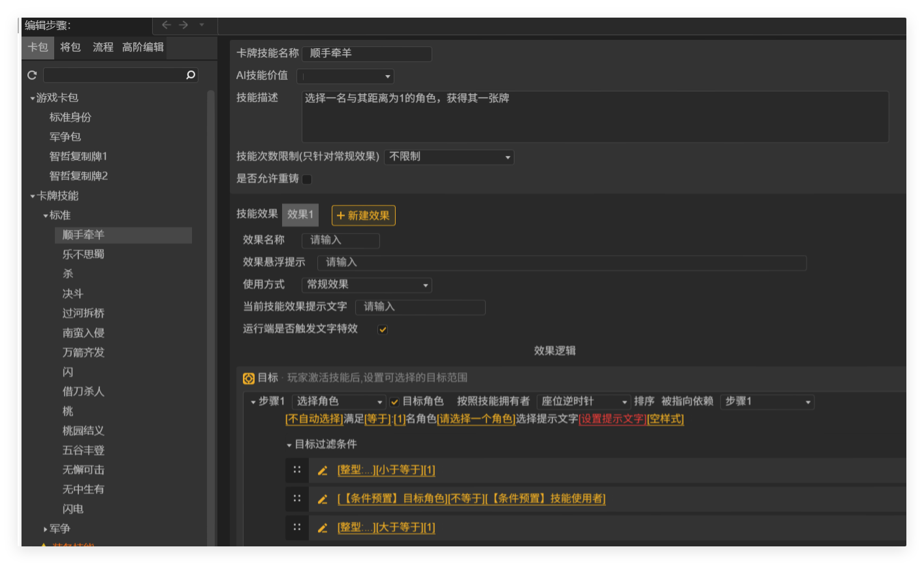The height and width of the screenshot is (564, 924).
Task: Switch to the 将包 tab
Action: tap(70, 47)
